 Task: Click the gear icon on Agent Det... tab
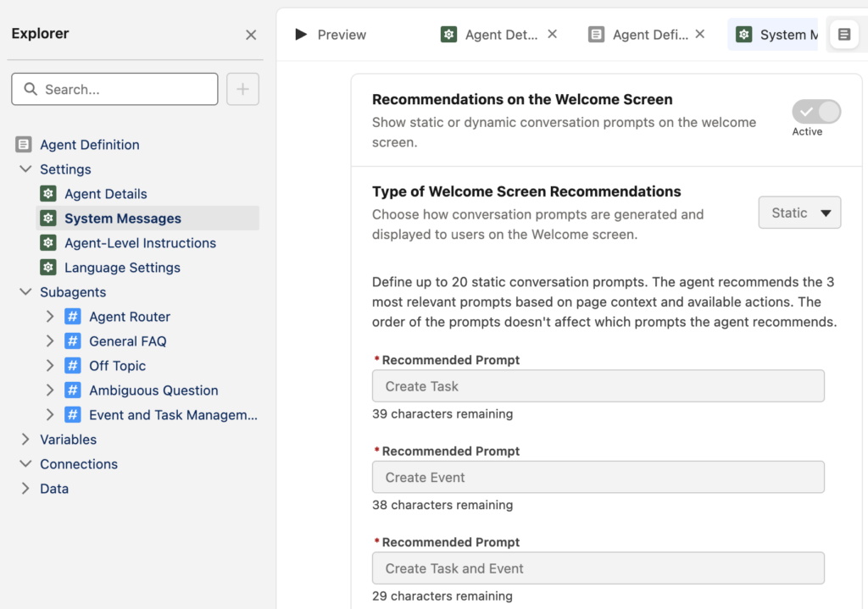point(449,34)
